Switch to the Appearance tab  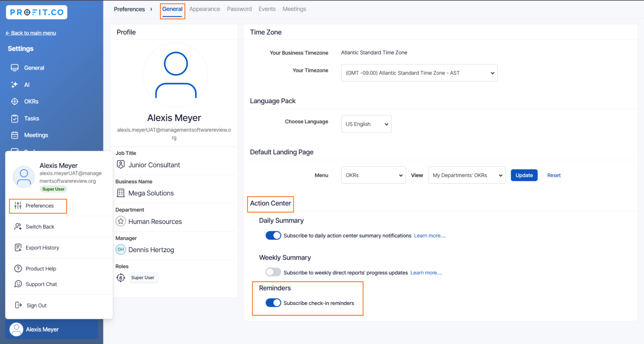(x=205, y=9)
